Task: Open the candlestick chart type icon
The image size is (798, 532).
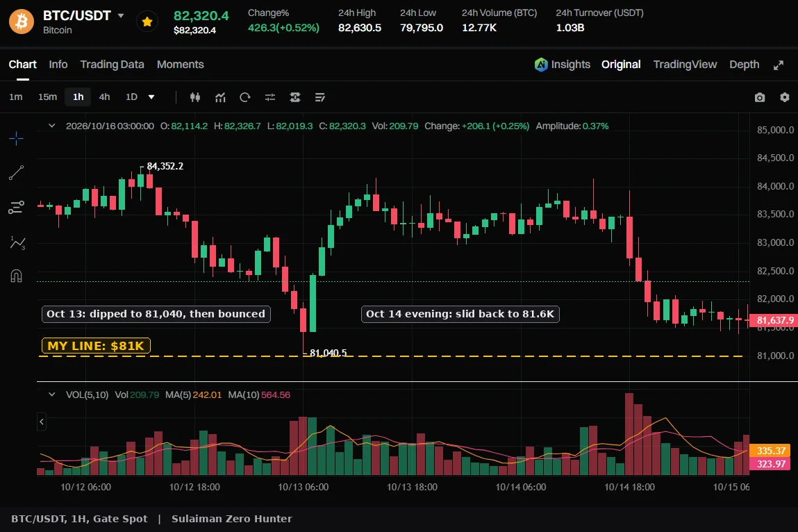Action: pos(195,97)
